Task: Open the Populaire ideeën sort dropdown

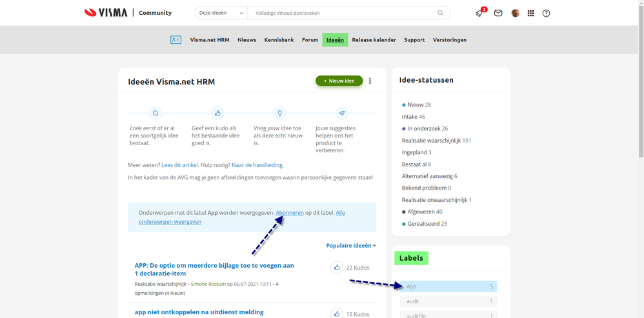Action: pos(351,245)
